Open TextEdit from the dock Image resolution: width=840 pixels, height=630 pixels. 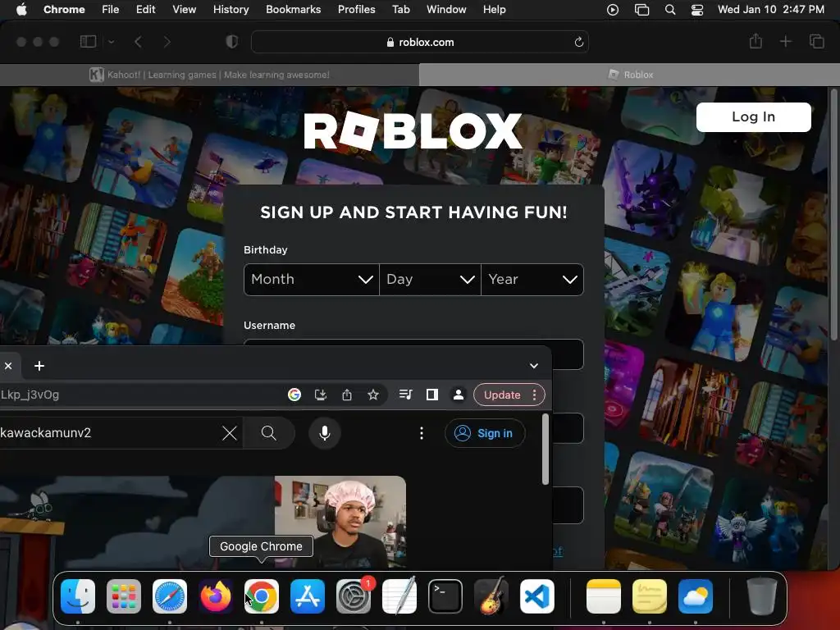pyautogui.click(x=399, y=596)
